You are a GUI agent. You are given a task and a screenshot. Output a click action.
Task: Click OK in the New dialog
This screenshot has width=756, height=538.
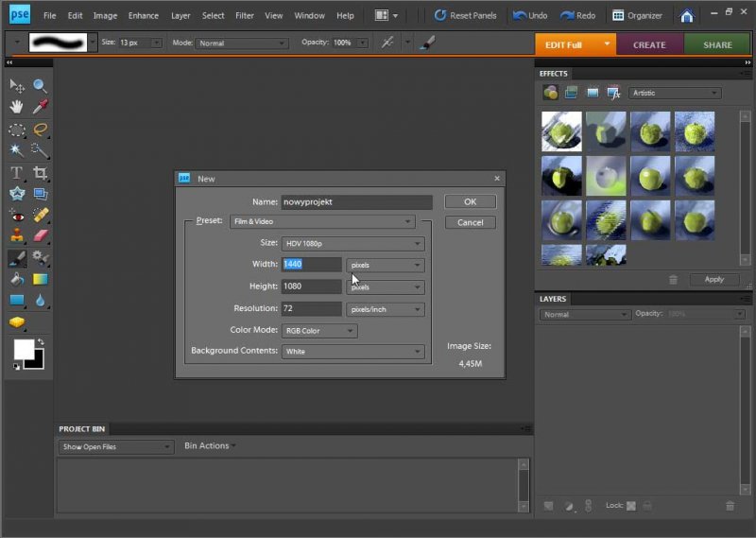(470, 201)
